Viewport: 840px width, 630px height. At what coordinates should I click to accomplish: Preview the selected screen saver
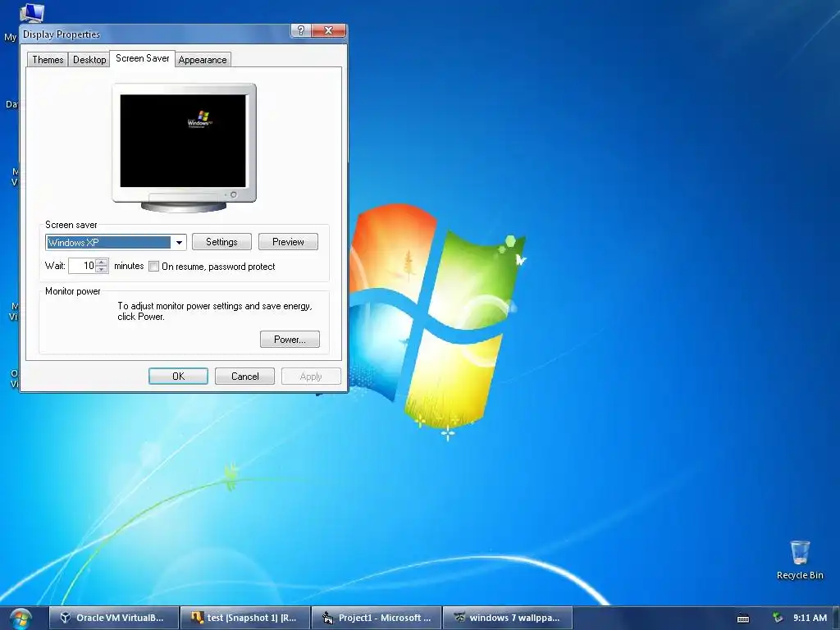(288, 242)
